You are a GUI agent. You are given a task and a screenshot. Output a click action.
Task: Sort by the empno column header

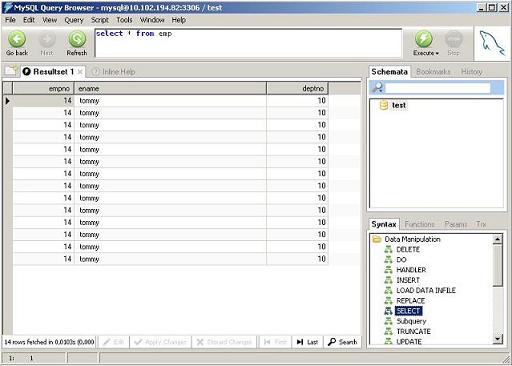[43, 89]
